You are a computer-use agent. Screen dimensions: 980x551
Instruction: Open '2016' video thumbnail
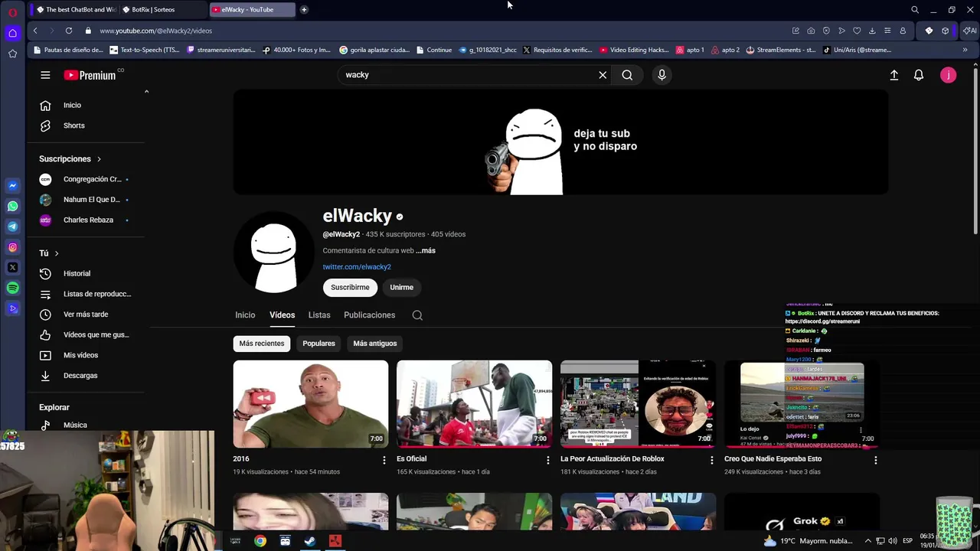(311, 404)
